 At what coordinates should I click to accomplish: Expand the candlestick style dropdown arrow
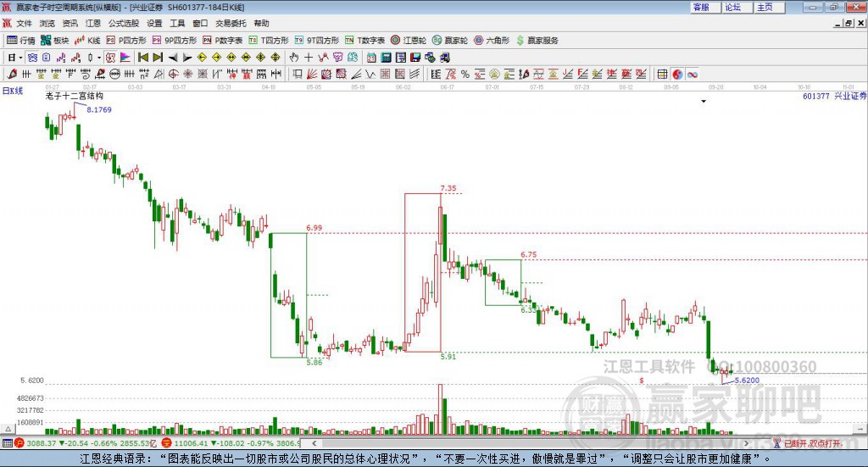coord(99,58)
